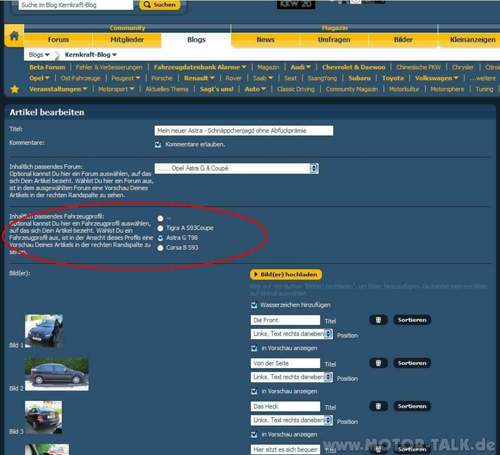Image resolution: width=500 pixels, height=455 pixels.
Task: Switch to the Blogs tab
Action: click(x=196, y=40)
